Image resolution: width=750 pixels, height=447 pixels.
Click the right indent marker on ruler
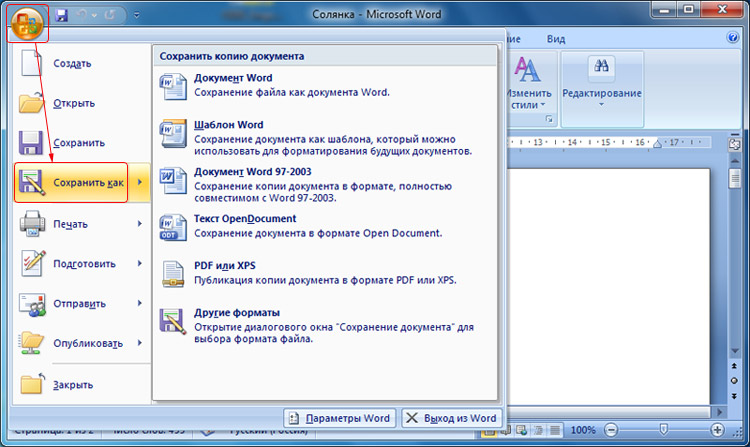658,144
